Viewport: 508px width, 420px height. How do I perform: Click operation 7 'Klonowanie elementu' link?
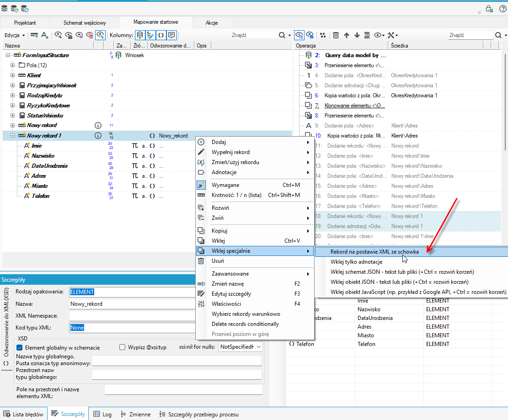click(355, 106)
